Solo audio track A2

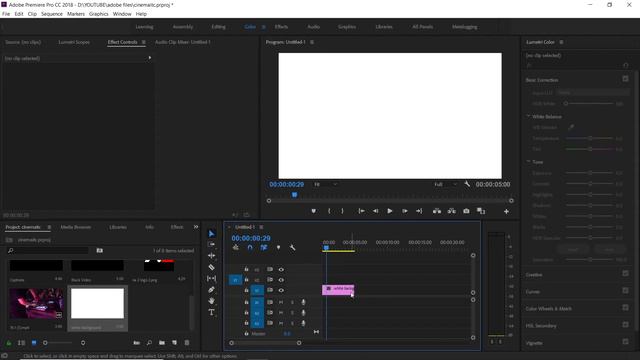point(292,313)
